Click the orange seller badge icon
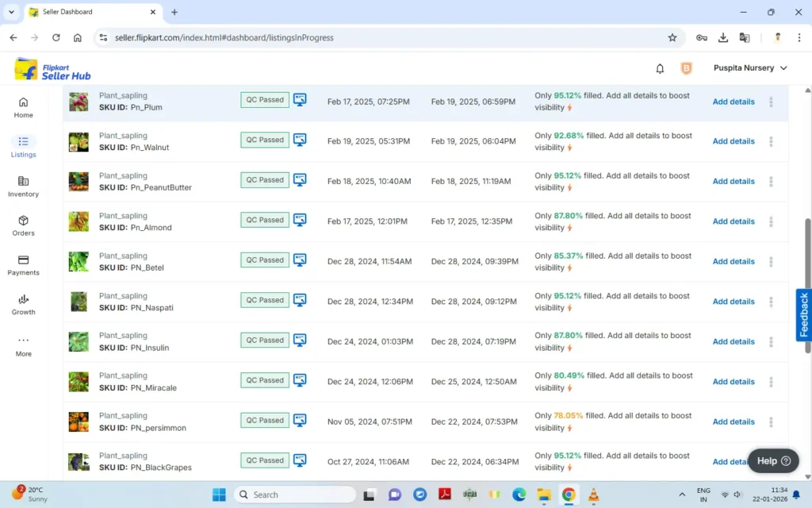812x508 pixels. pos(686,68)
